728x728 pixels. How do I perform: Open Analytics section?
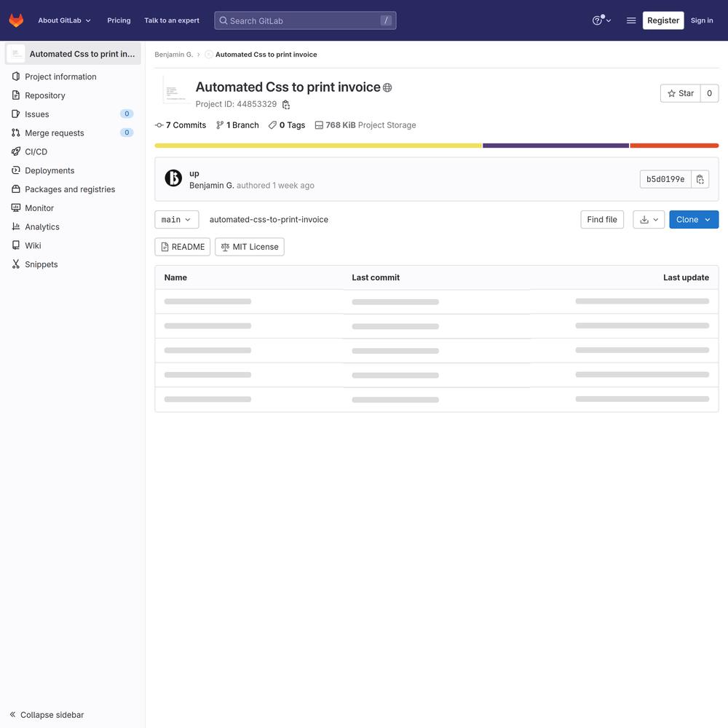tap(72, 227)
